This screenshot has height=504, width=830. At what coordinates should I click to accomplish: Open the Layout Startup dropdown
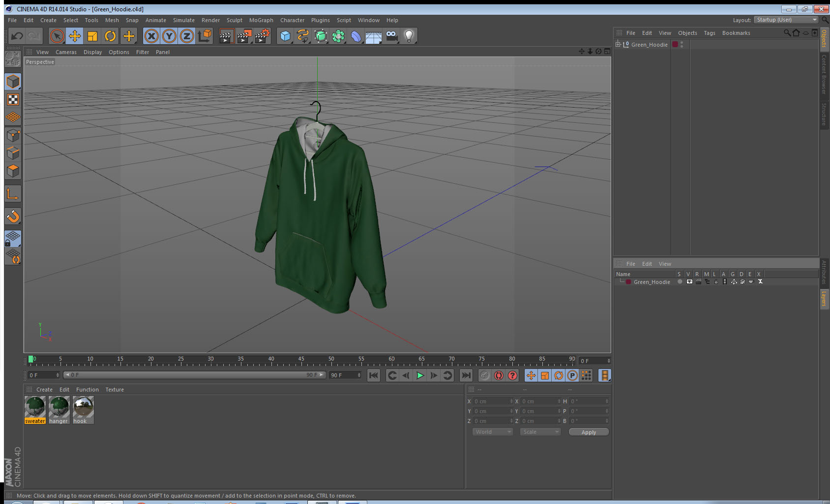(x=786, y=20)
